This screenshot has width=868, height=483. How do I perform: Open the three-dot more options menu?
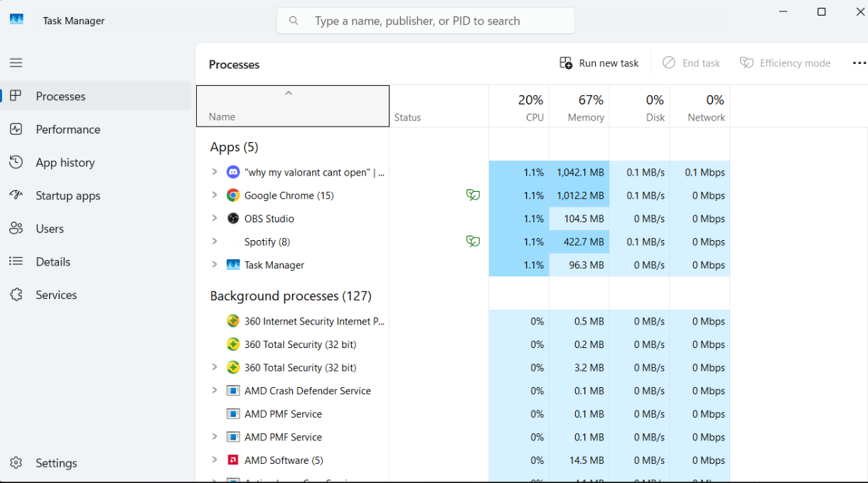tap(859, 63)
